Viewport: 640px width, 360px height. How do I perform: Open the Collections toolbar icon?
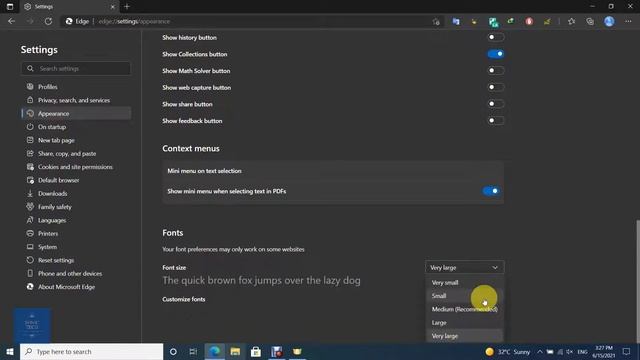coord(590,21)
